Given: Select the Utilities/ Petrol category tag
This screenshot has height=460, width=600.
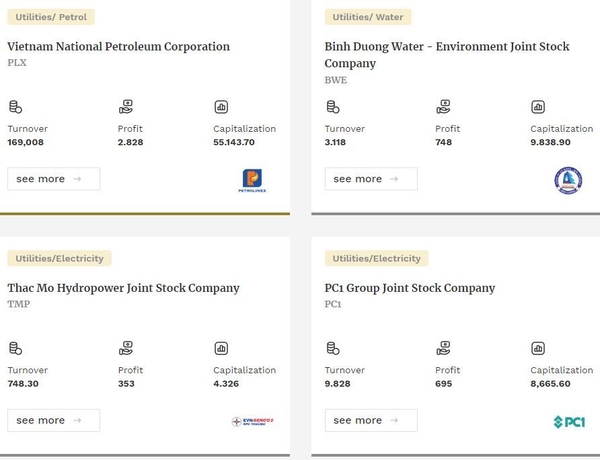Looking at the screenshot, I should [51, 17].
